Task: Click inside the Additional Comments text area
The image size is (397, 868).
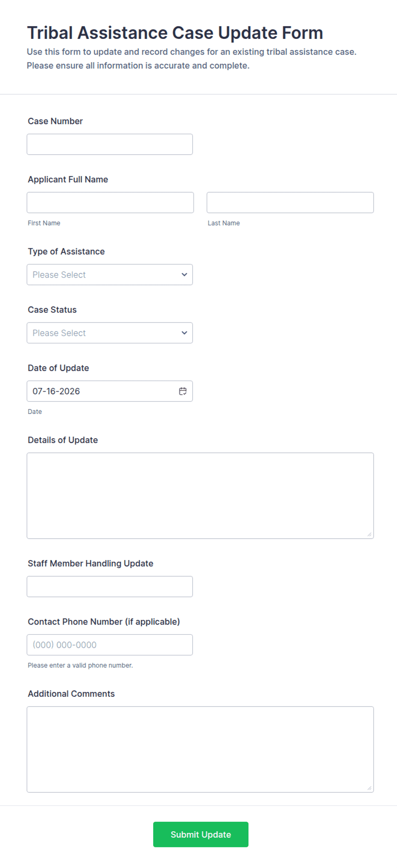Action: [200, 749]
